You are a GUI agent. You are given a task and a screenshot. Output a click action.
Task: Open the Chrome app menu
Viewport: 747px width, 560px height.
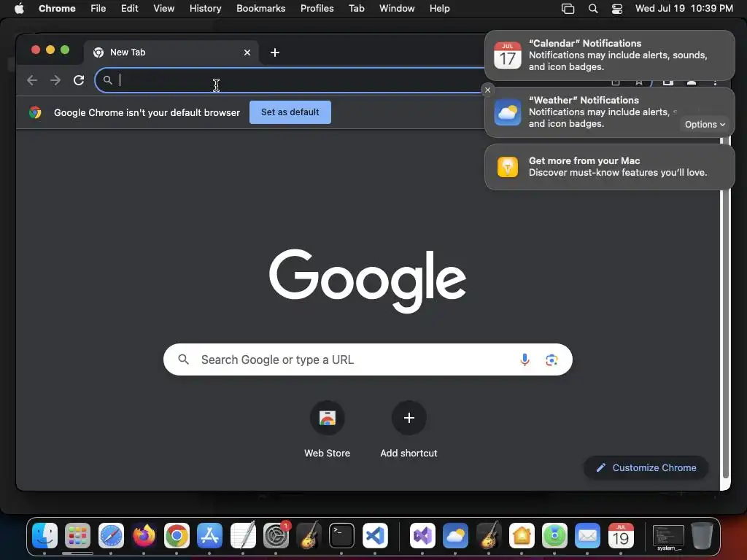[57, 9]
